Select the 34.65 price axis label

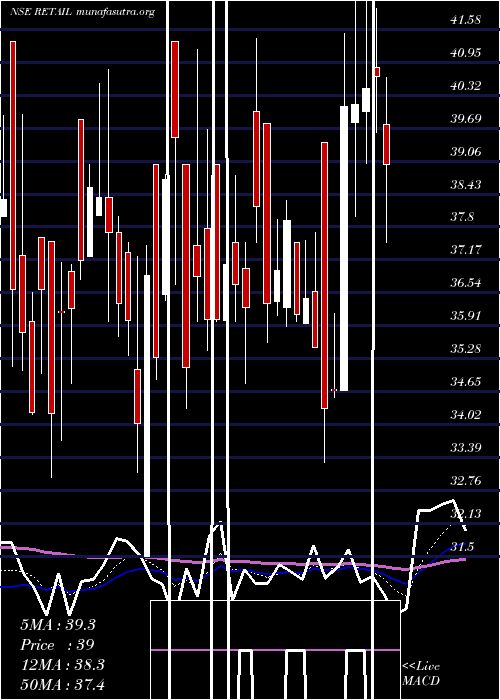point(466,382)
